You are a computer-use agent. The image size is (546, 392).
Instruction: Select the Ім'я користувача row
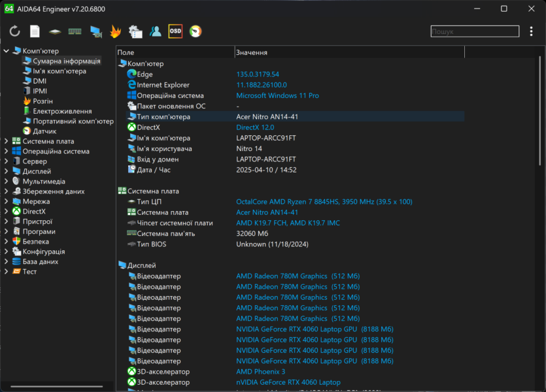296,148
